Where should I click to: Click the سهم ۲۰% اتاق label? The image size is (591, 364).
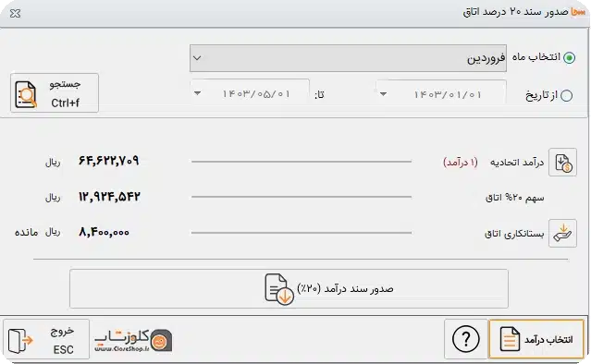(515, 198)
